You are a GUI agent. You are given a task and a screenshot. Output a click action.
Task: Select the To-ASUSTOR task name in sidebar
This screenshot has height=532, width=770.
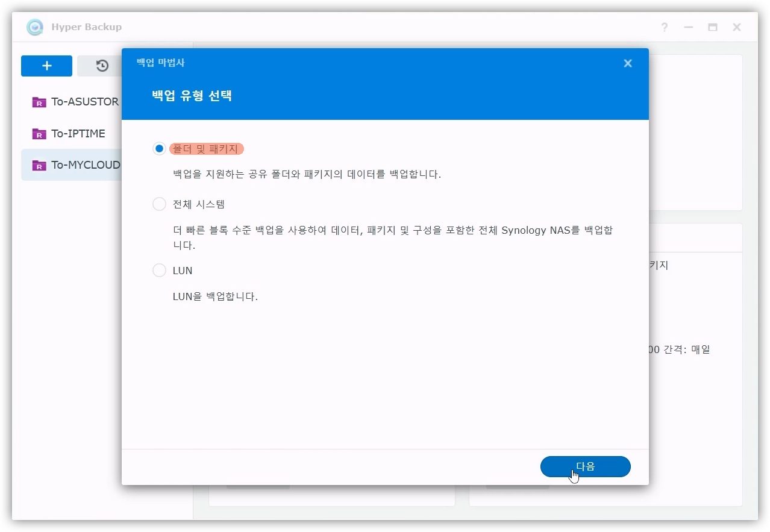(x=85, y=102)
